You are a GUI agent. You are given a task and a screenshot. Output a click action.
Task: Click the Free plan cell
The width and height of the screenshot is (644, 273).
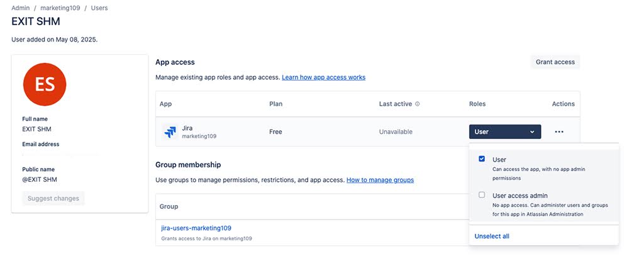point(275,131)
